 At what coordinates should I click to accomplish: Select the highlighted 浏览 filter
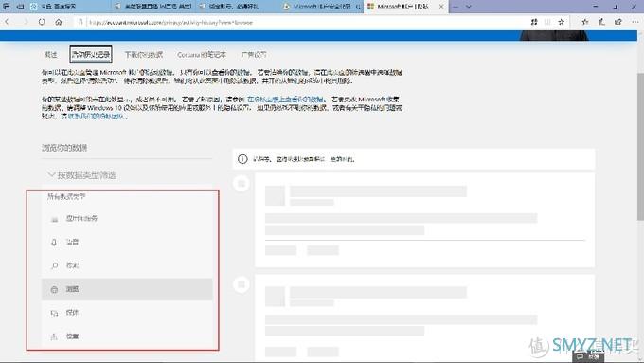127,289
